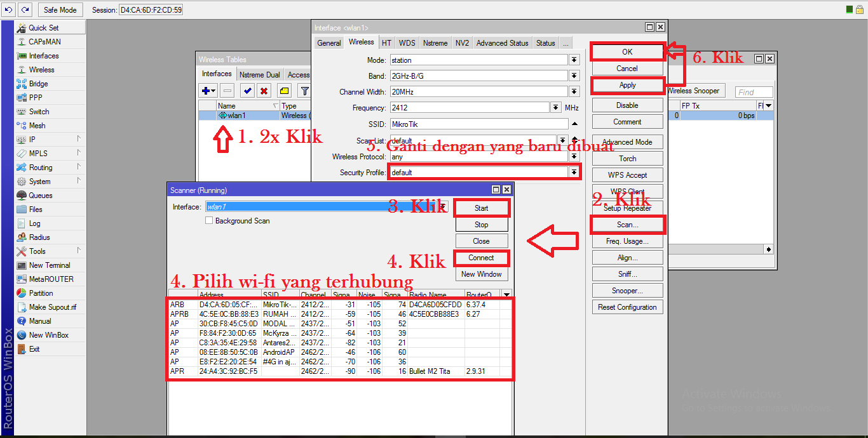This screenshot has width=868, height=438.
Task: Click Connect button in Scanner
Action: [x=482, y=258]
